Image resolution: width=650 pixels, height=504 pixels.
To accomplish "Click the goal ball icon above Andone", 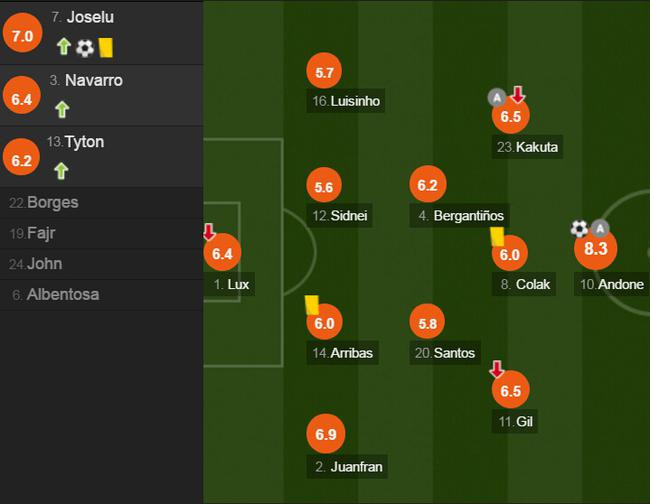I will click(x=579, y=229).
